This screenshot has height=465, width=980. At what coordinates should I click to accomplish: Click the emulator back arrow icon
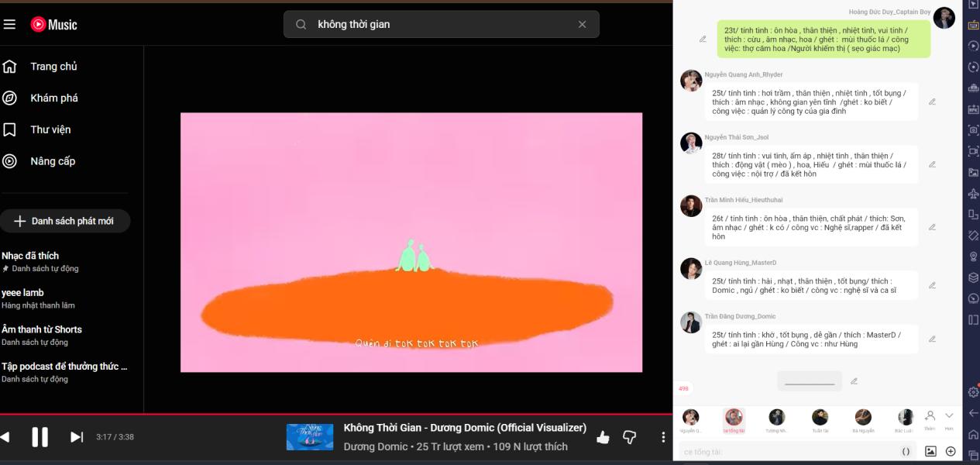tap(974, 413)
